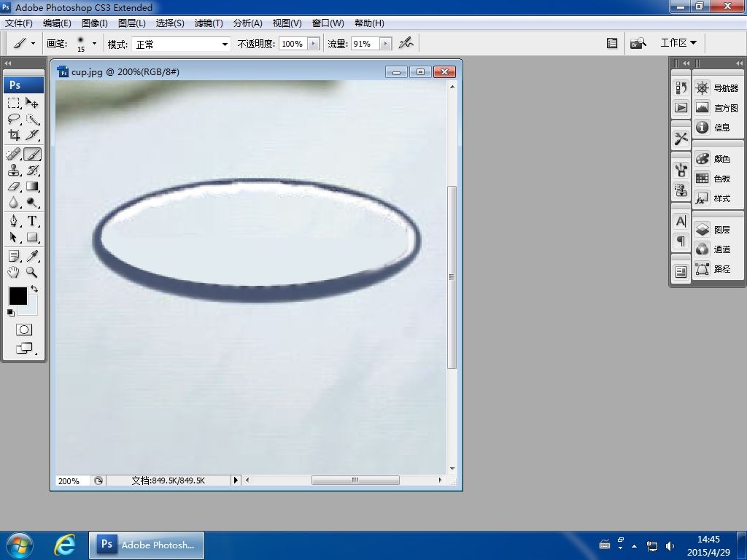Select the Eraser tool
Viewport: 747px width, 560px height.
point(14,186)
